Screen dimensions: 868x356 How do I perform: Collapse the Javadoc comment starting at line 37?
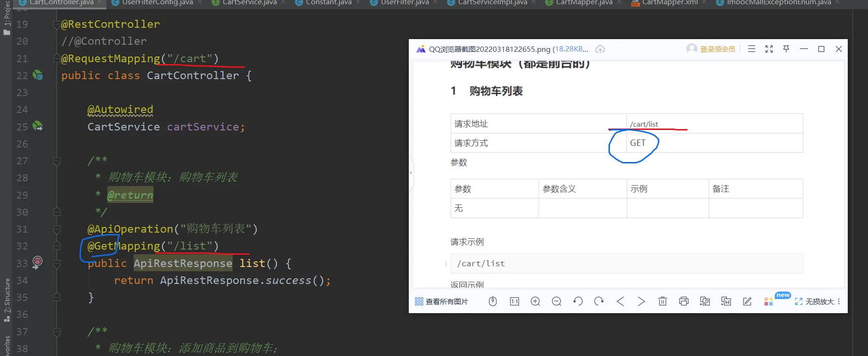[57, 332]
